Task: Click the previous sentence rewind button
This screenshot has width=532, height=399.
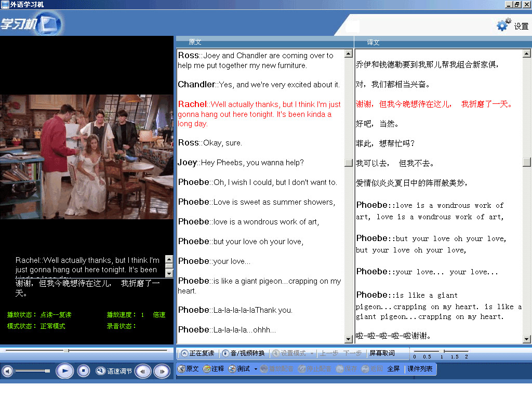Action: click(143, 371)
